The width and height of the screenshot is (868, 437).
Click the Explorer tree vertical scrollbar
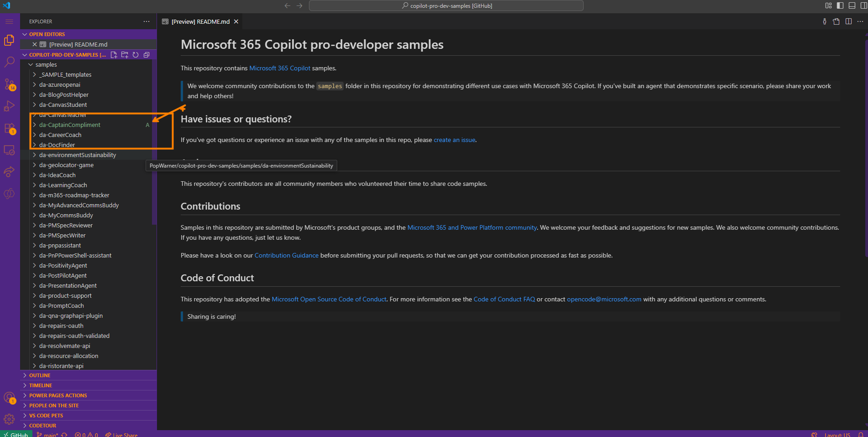tap(154, 142)
